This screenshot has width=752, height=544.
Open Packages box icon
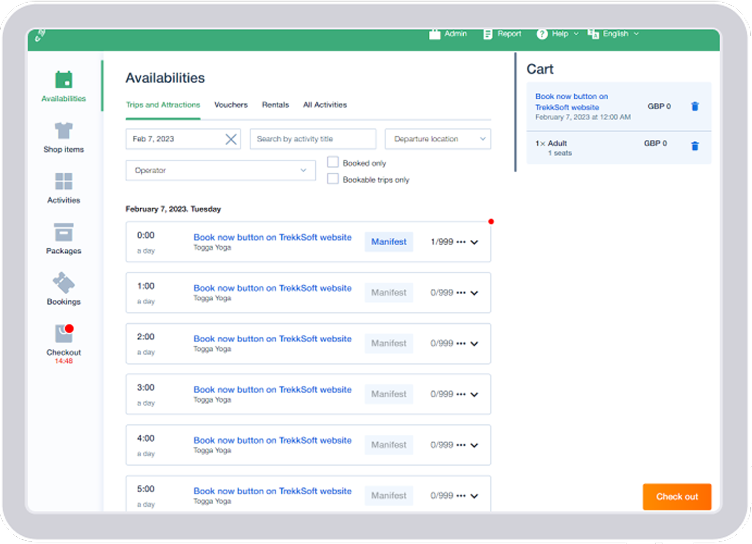pyautogui.click(x=63, y=232)
